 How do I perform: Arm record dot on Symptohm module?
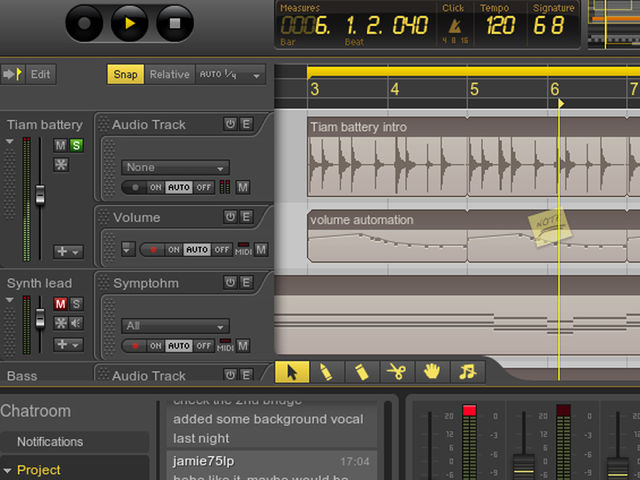(x=135, y=346)
